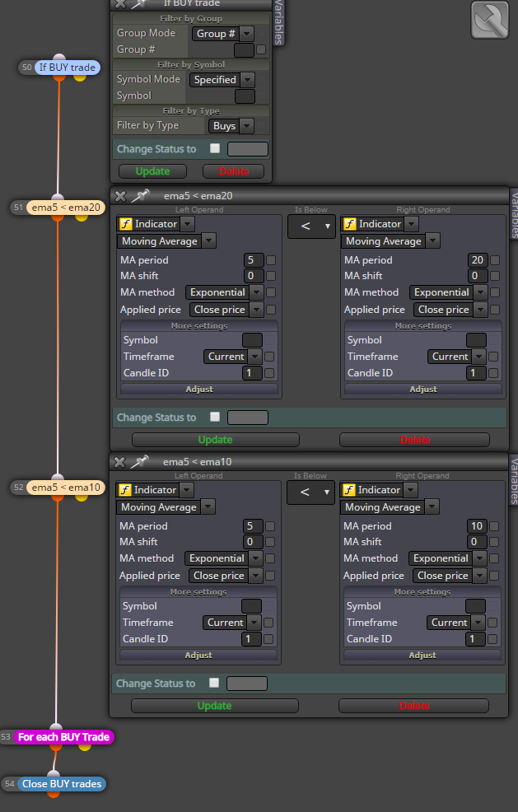Open Variables tab of ema5 < ema20 panel

[x=514, y=213]
